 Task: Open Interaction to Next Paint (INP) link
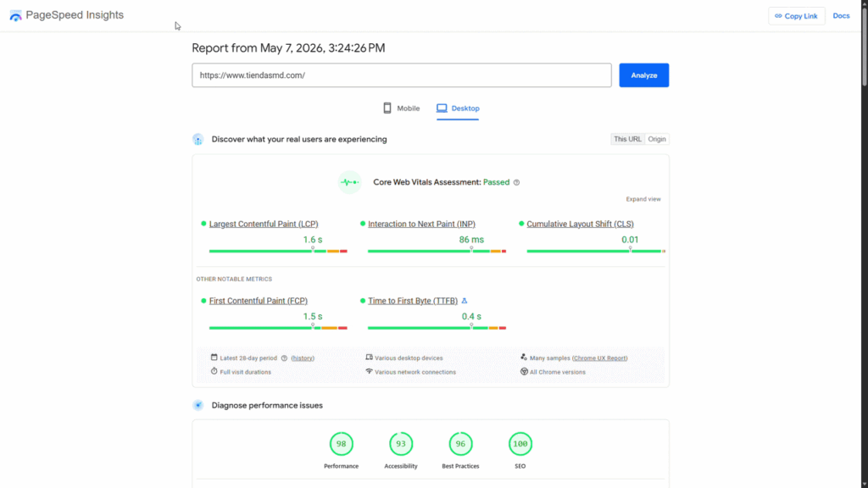point(421,224)
